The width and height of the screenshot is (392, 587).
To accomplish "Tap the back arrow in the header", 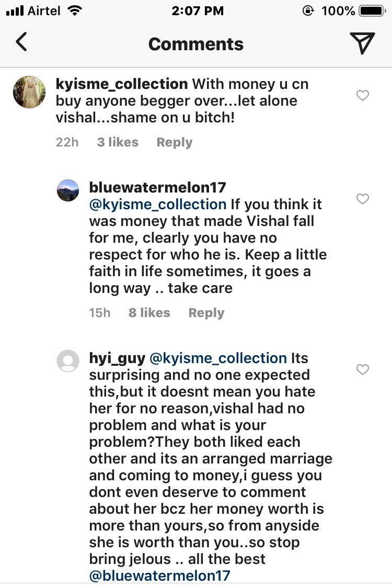I will coord(21,42).
